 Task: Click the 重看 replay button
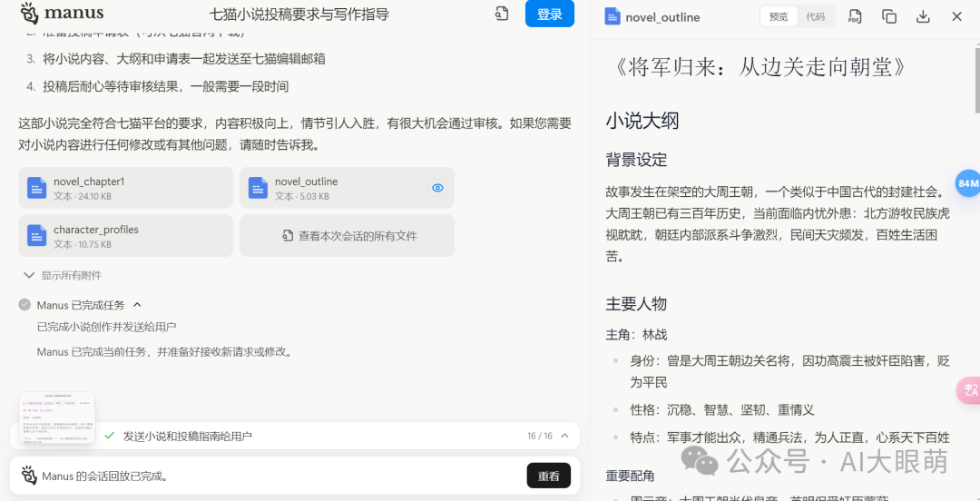(549, 476)
